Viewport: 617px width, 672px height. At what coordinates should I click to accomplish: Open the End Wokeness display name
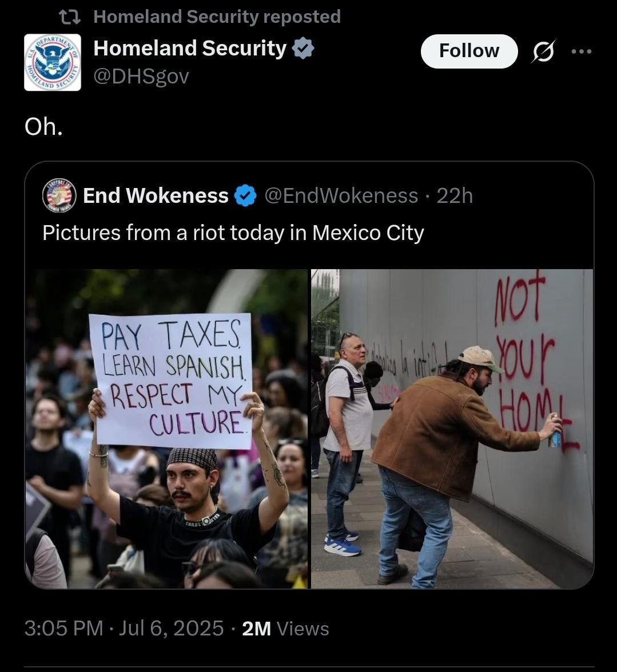(156, 196)
